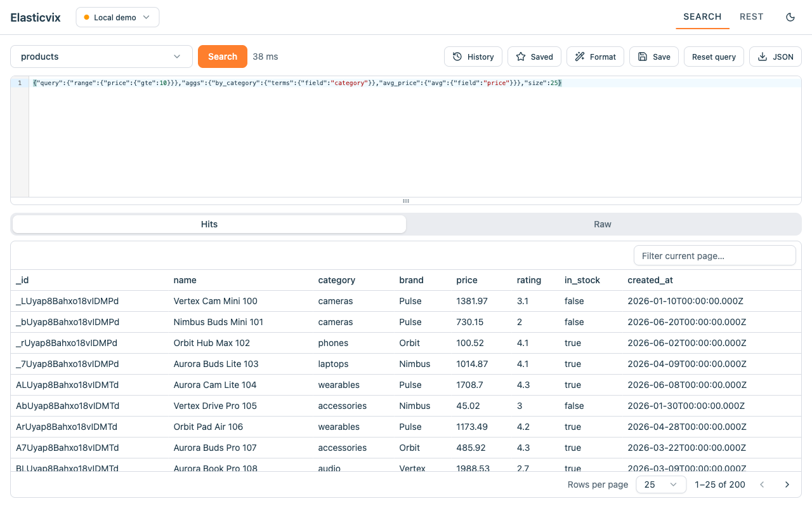Click the name column header

click(185, 280)
